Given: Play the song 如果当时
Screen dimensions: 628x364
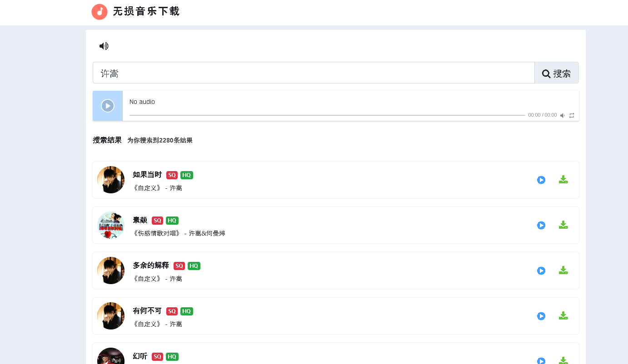Looking at the screenshot, I should coord(541,180).
